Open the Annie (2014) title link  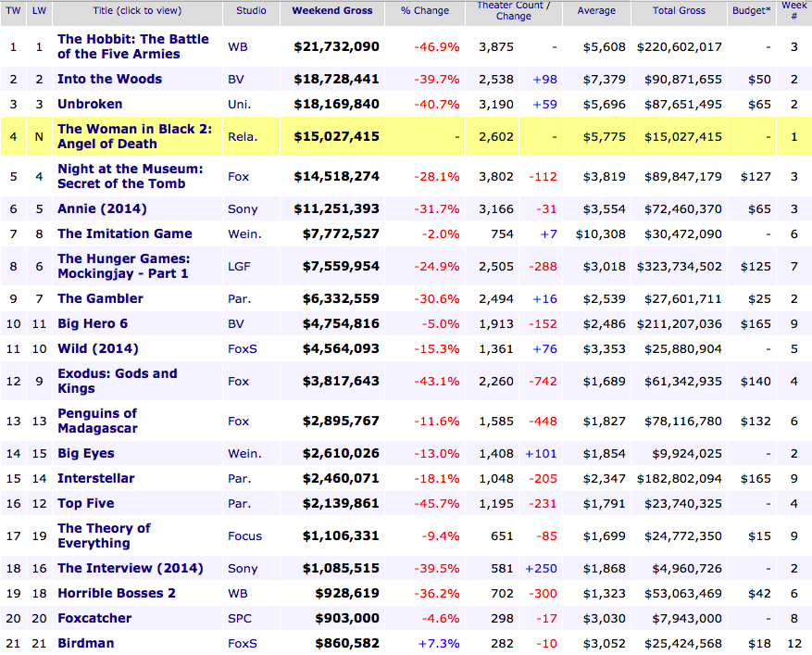pyautogui.click(x=102, y=208)
